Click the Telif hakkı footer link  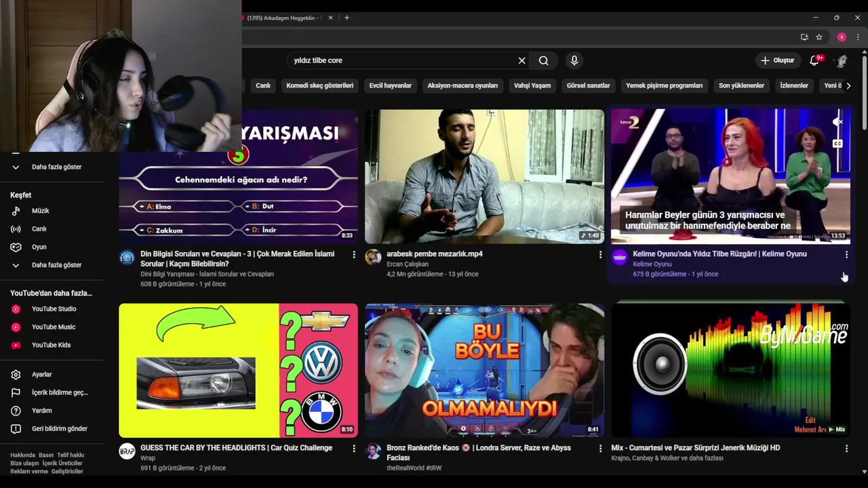pos(71,455)
